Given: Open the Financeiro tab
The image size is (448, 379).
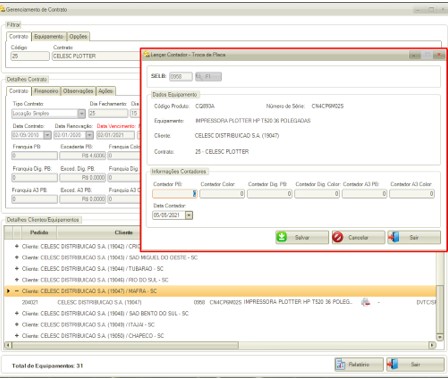Looking at the screenshot, I should tap(46, 91).
